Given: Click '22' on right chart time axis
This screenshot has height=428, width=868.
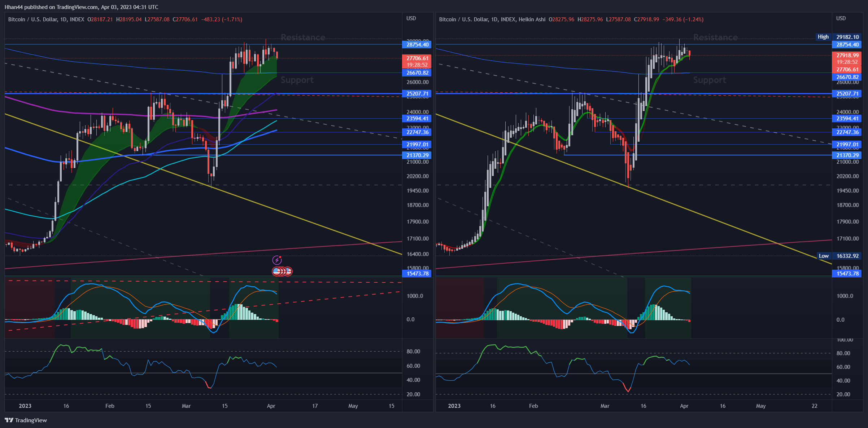Looking at the screenshot, I should [x=815, y=406].
